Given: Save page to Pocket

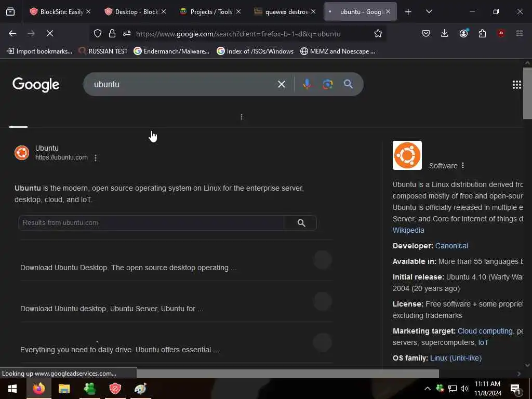Looking at the screenshot, I should point(426,33).
